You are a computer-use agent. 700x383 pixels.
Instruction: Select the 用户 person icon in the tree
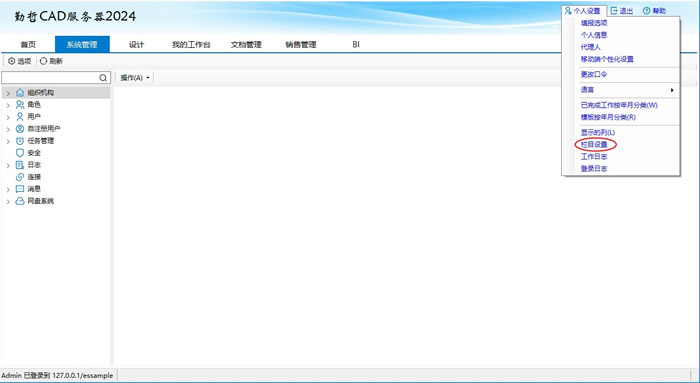click(20, 117)
